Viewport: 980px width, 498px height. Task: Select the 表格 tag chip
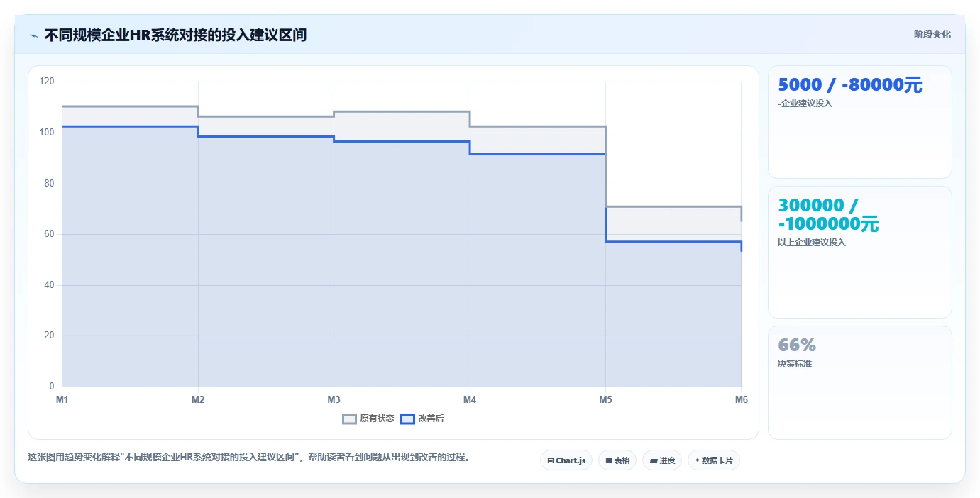coord(617,460)
